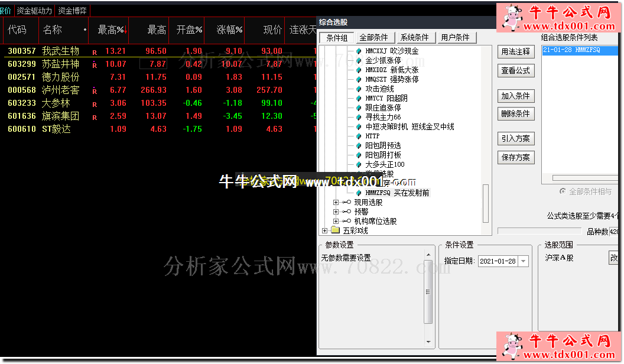Click the R marker on 泸州老窖 row

[95, 91]
